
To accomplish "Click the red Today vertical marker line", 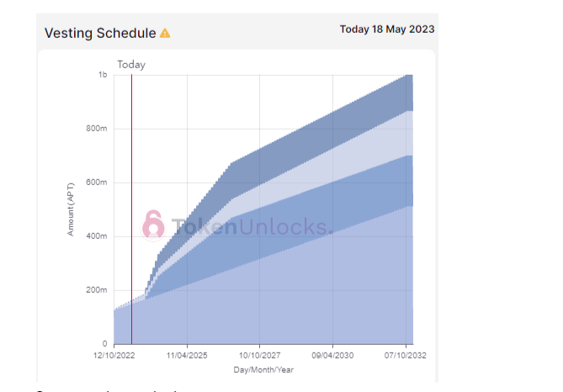I will [x=131, y=209].
